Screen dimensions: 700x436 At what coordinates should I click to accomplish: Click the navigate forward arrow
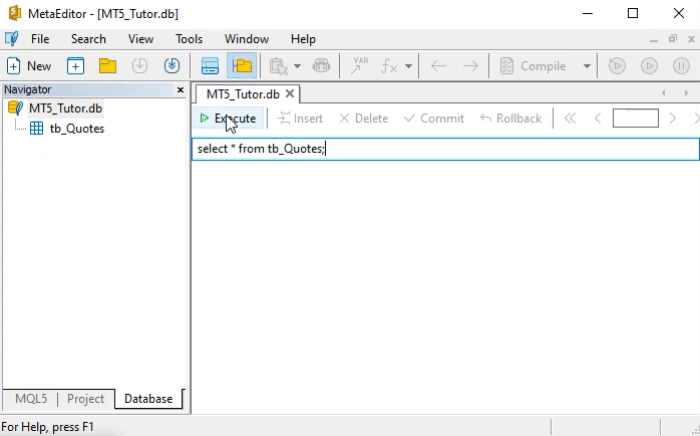(x=471, y=66)
